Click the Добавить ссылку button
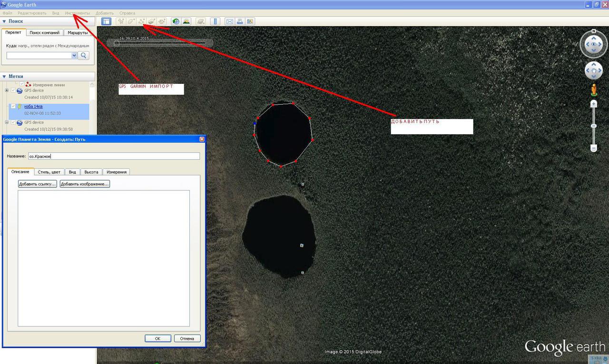Viewport: 609px width, 364px height. click(x=38, y=184)
